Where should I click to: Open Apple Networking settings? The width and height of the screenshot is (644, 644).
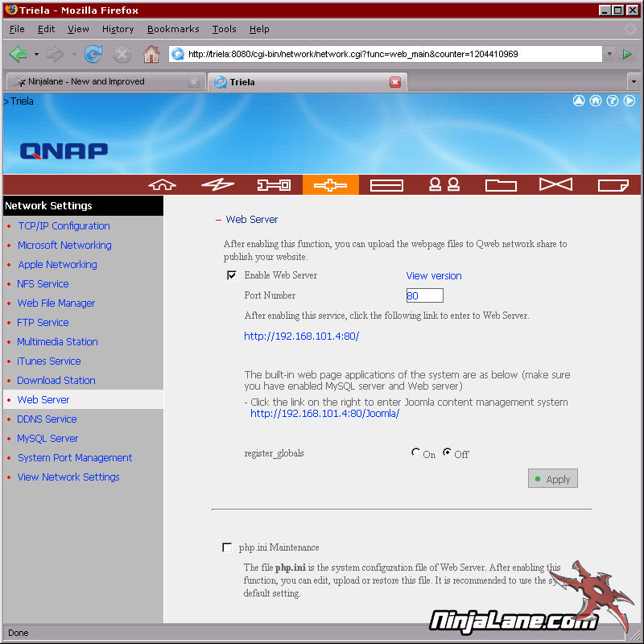[x=57, y=265]
